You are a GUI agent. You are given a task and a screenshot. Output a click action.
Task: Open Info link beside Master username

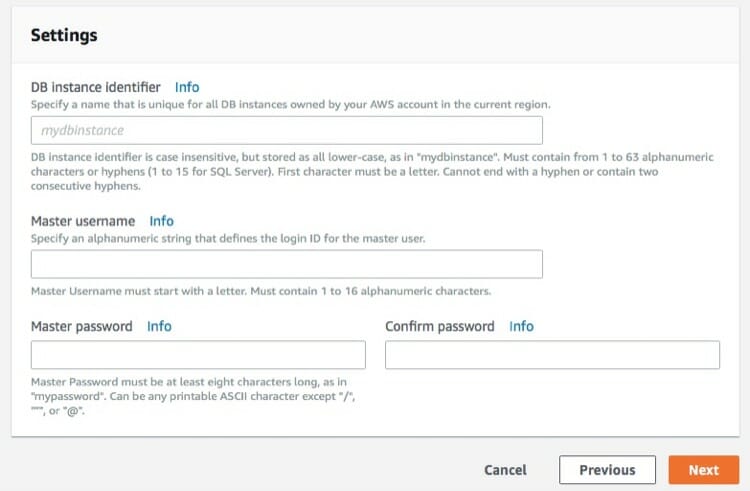(x=161, y=221)
